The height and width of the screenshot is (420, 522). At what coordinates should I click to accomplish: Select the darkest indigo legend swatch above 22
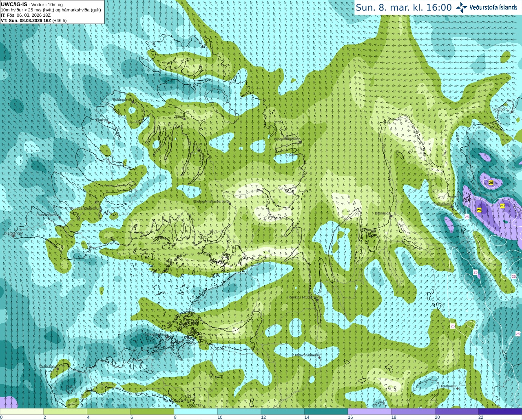coord(500,411)
